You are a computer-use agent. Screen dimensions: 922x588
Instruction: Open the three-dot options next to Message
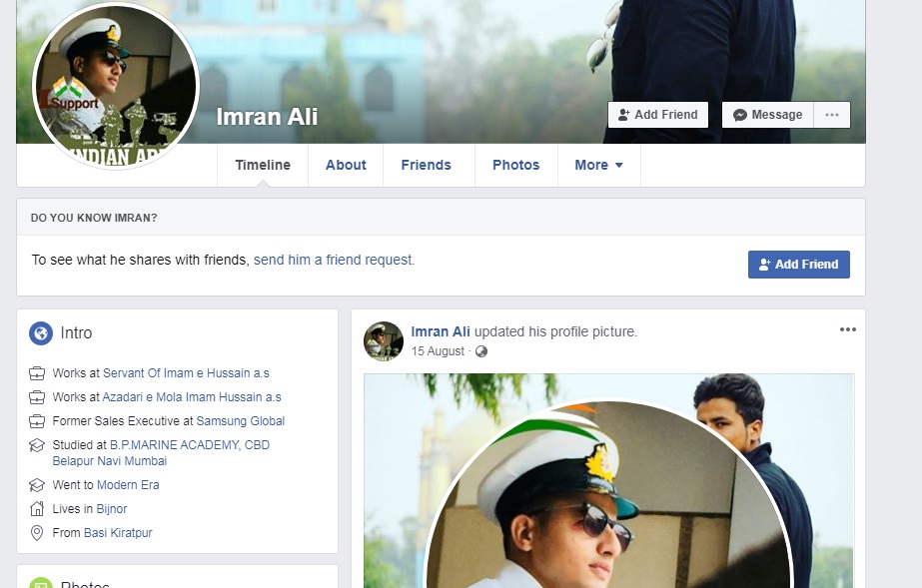[x=832, y=115]
